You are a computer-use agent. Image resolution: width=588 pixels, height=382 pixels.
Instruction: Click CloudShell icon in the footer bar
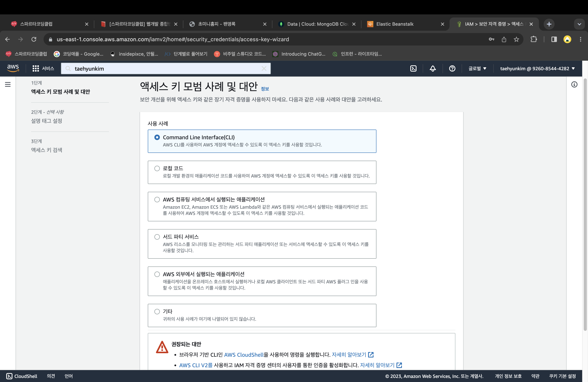tap(9, 376)
